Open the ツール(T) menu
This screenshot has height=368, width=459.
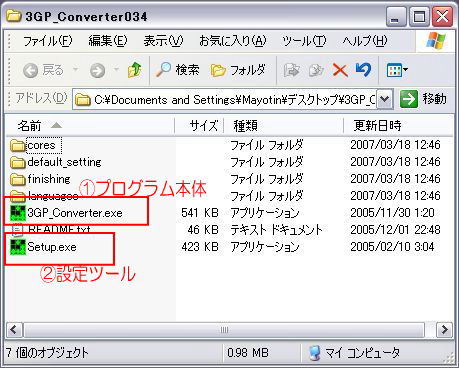304,41
